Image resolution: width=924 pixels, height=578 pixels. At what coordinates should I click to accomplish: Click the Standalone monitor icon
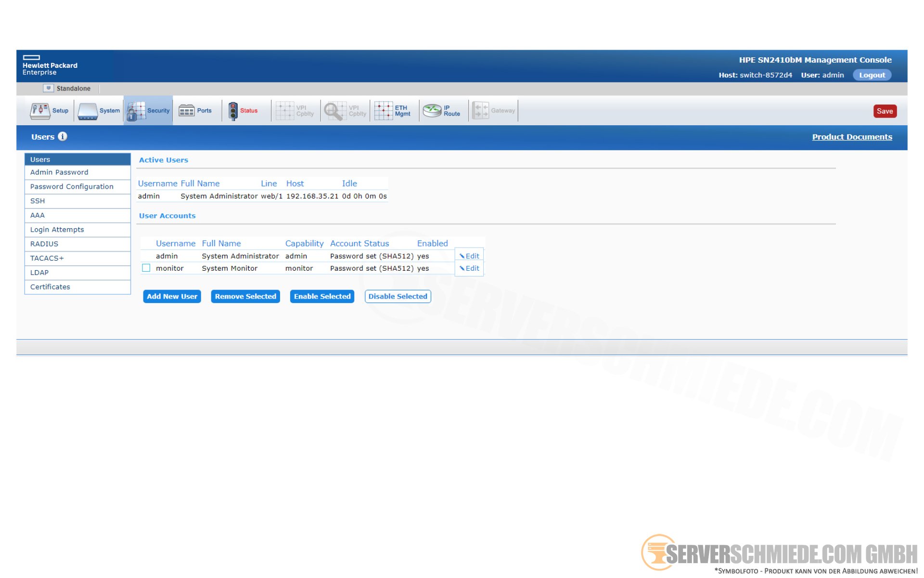click(x=48, y=88)
